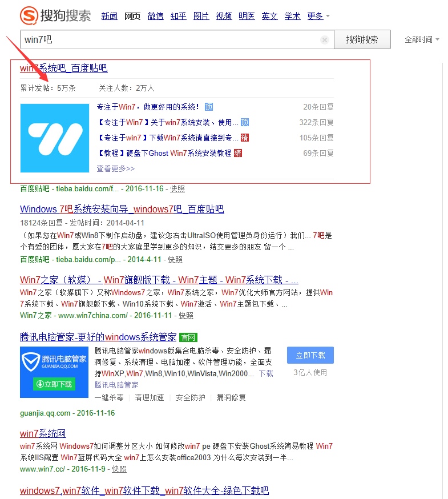Open 快照 for the 2016-11-16 tieba result

click(177, 189)
